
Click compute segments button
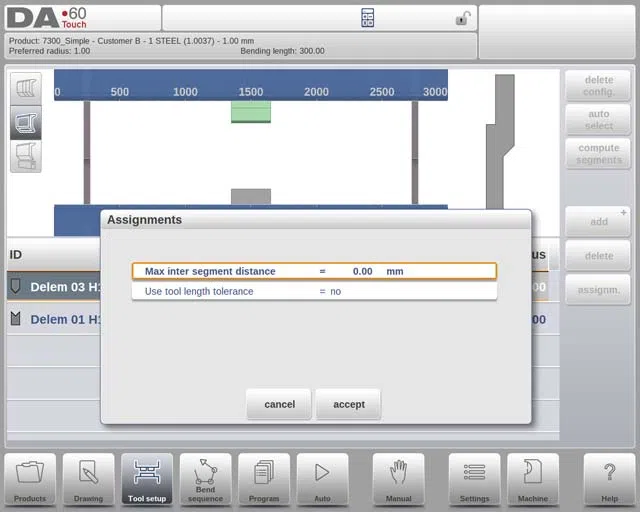(598, 154)
